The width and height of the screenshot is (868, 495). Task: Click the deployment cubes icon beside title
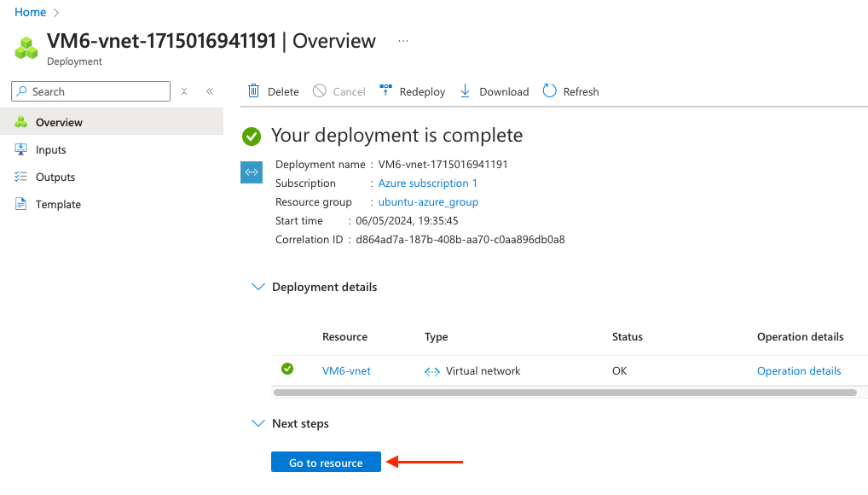coord(26,49)
